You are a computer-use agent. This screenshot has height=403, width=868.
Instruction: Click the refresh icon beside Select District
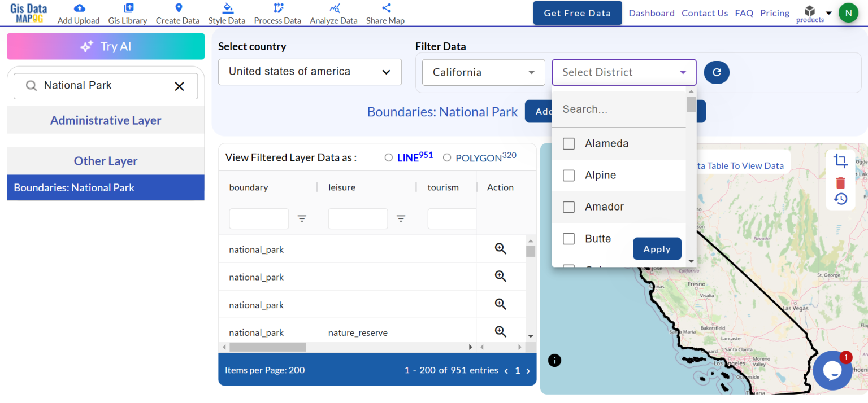coord(716,72)
